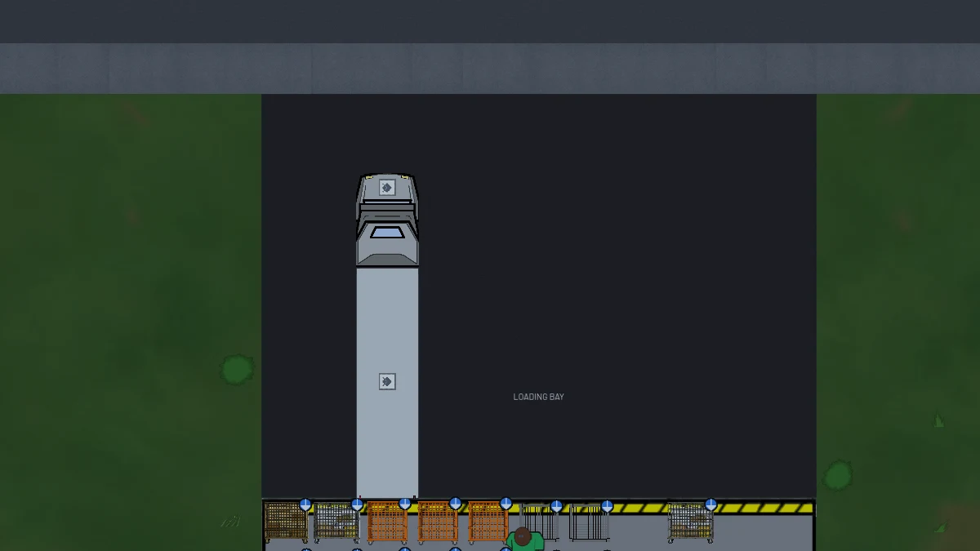Click the square marker on the trailer
This screenshot has width=980, height=551.
[387, 381]
